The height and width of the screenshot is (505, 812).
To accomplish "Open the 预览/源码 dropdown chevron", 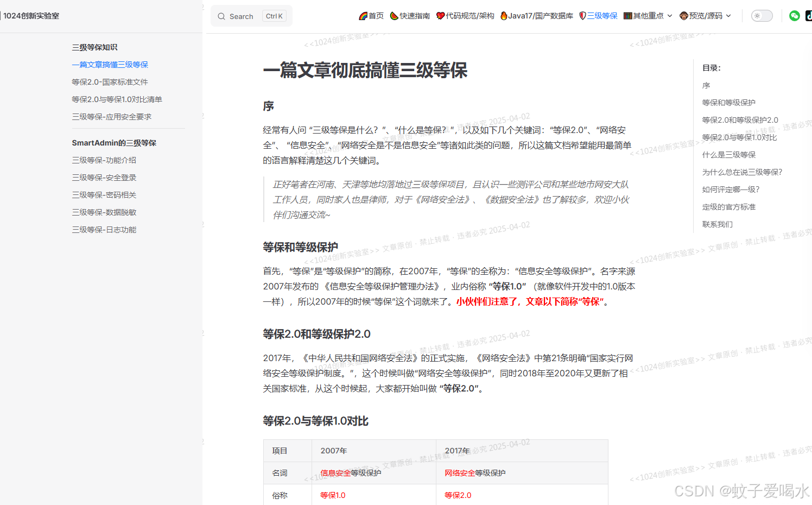I will [729, 16].
